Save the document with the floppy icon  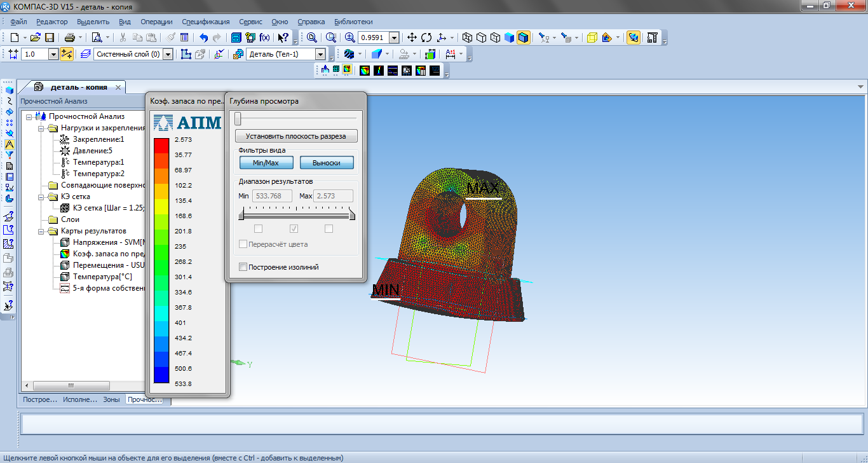49,38
